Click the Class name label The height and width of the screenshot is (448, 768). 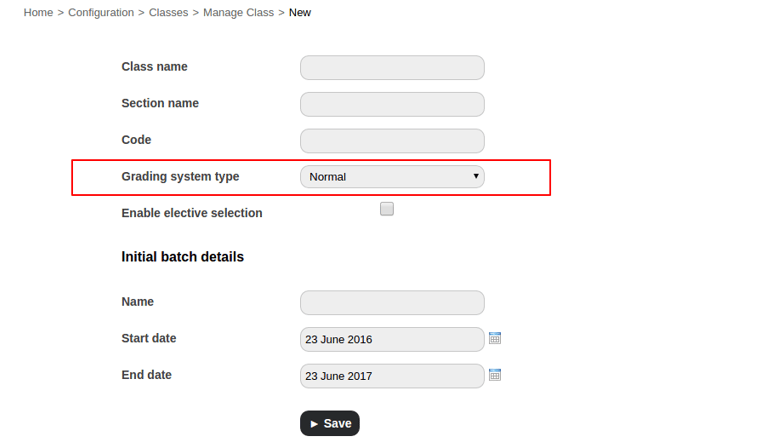click(154, 67)
